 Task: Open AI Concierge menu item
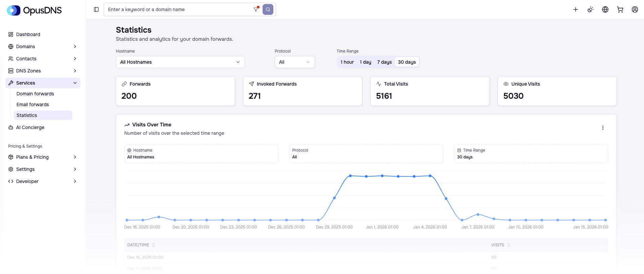[43, 127]
